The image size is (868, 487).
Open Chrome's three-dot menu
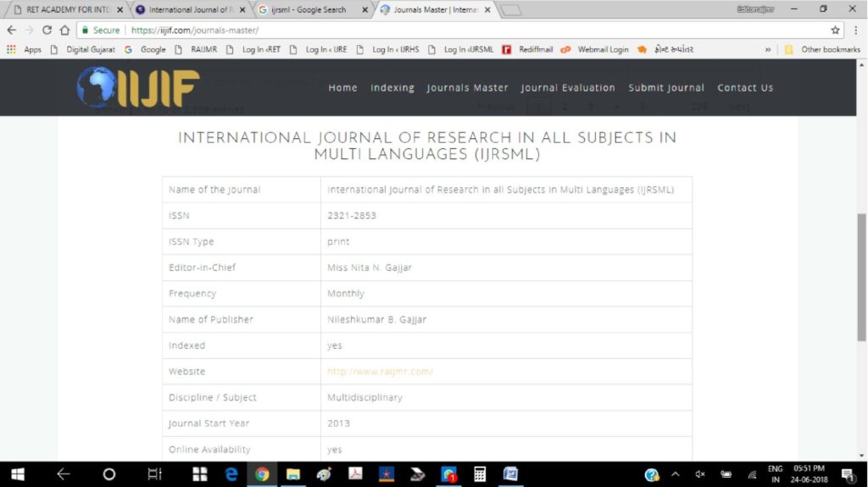coord(855,30)
